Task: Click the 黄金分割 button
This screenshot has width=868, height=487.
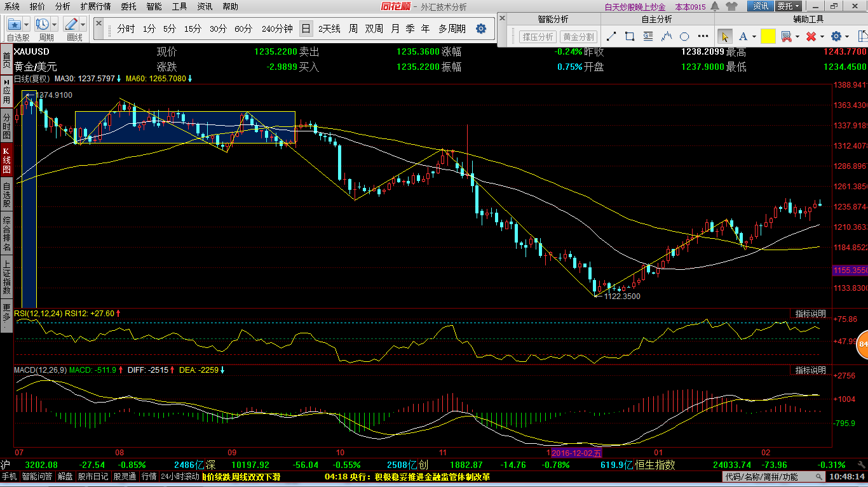Action: click(578, 37)
